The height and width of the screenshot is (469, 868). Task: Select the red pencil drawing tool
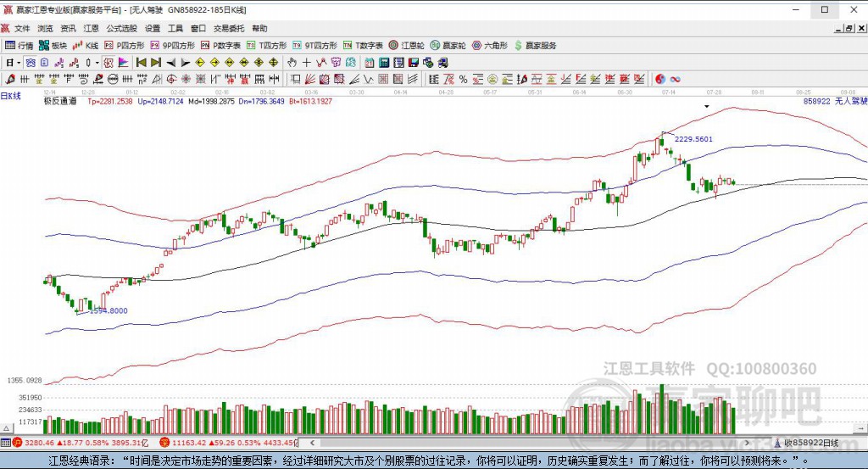tap(10, 79)
